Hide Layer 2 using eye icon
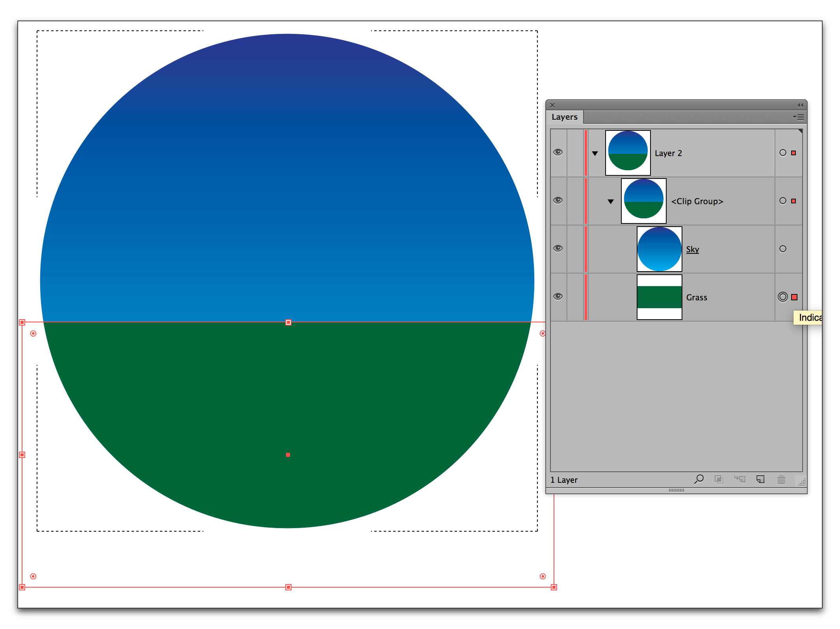840x629 pixels. point(558,152)
